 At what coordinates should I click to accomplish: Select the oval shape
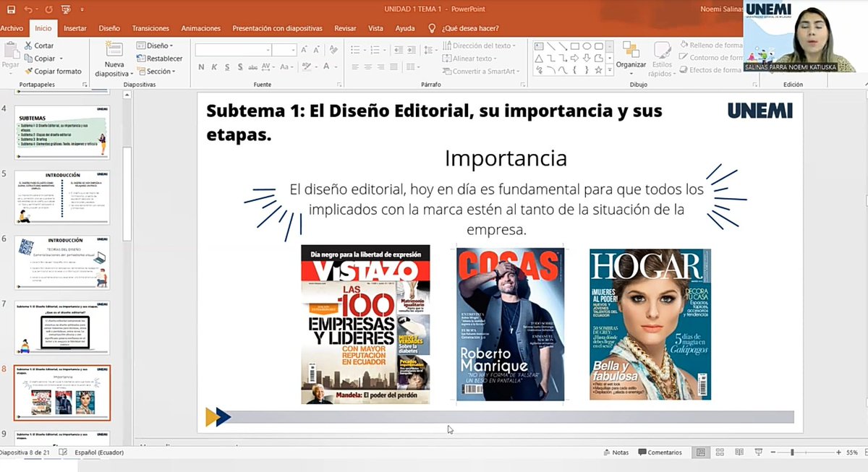[587, 46]
